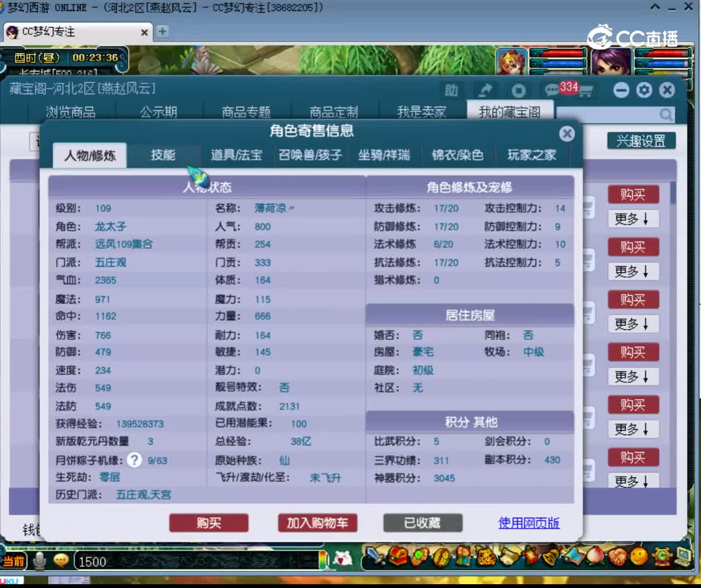The image size is (701, 588).
Task: Click the second 购买 button in right list
Action: point(633,247)
